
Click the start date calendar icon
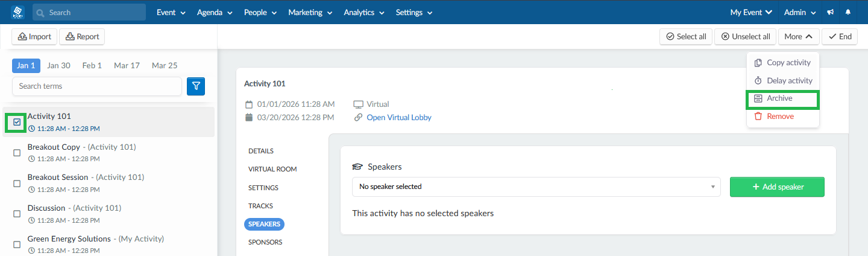[248, 104]
